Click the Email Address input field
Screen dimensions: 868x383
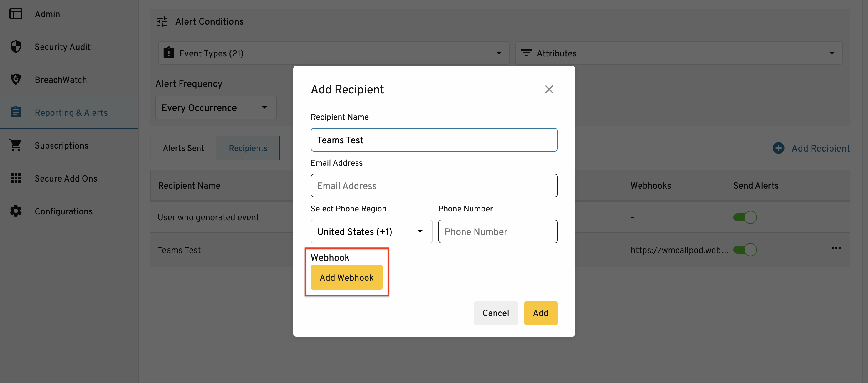point(434,186)
